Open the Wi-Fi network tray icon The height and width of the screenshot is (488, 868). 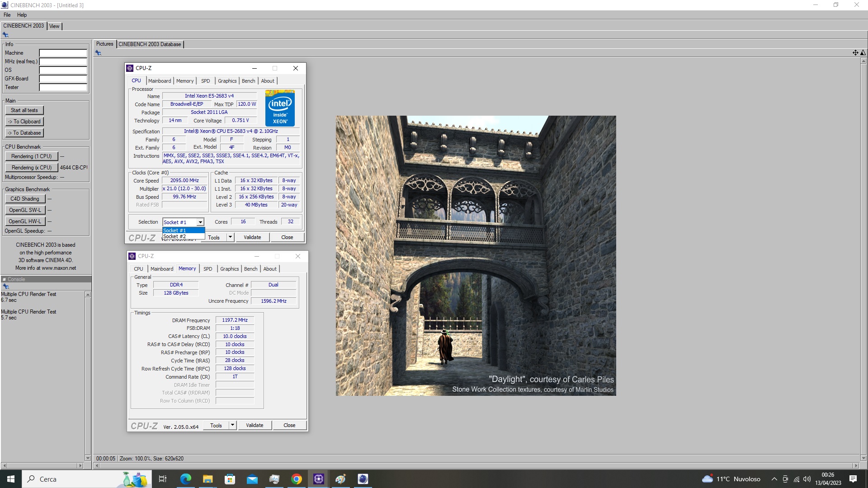796,479
